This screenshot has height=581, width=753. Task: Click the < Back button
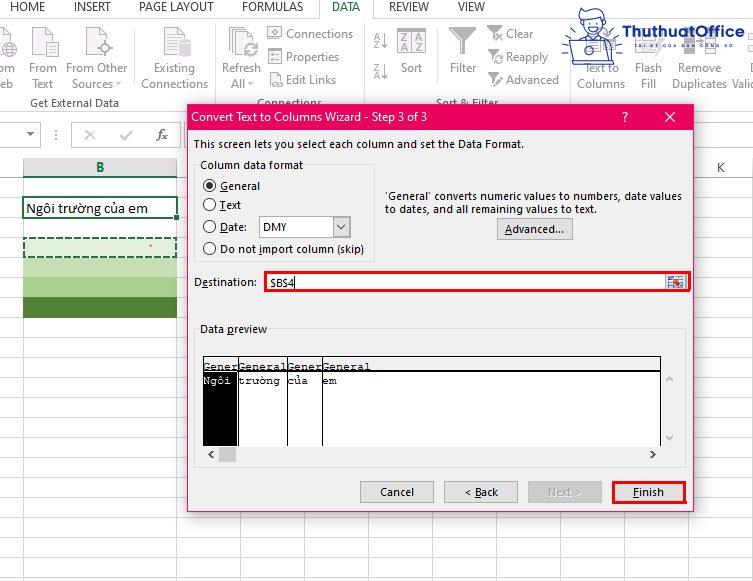click(481, 492)
